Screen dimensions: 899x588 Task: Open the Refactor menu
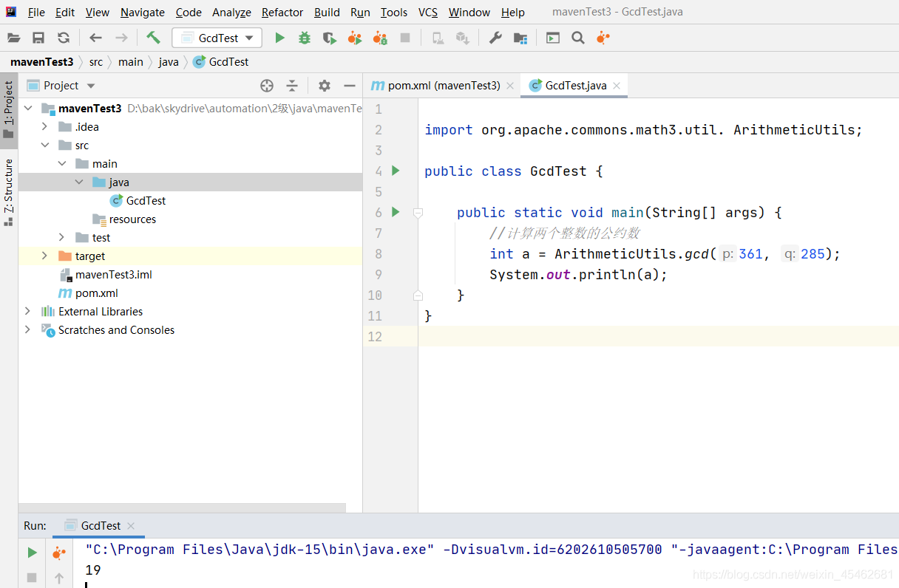[x=282, y=13]
